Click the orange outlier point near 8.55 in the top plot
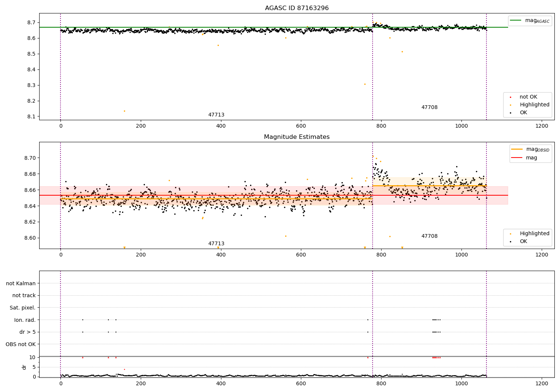Viewport: 560px width, 392px height. click(x=218, y=45)
